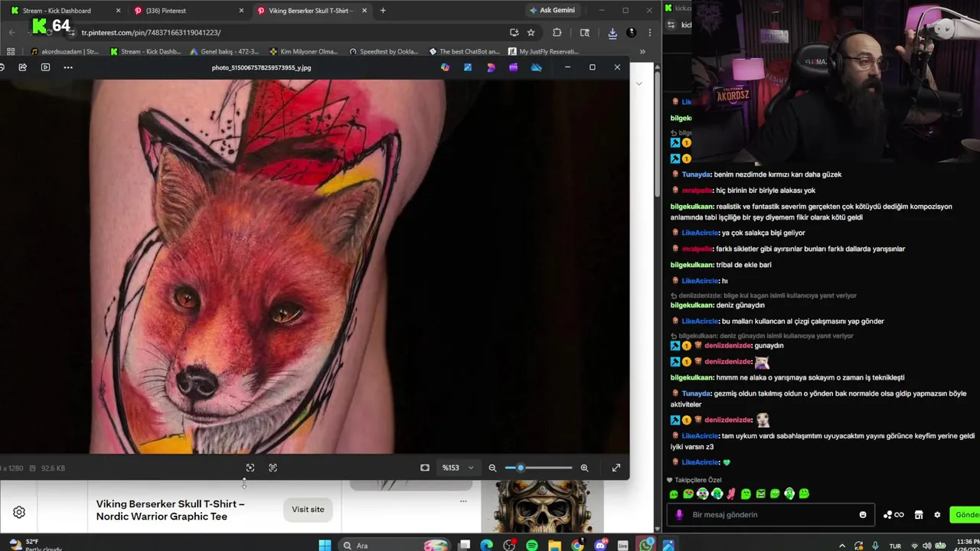Open the Kick chat settings gear
This screenshot has width=980, height=551.
[937, 515]
